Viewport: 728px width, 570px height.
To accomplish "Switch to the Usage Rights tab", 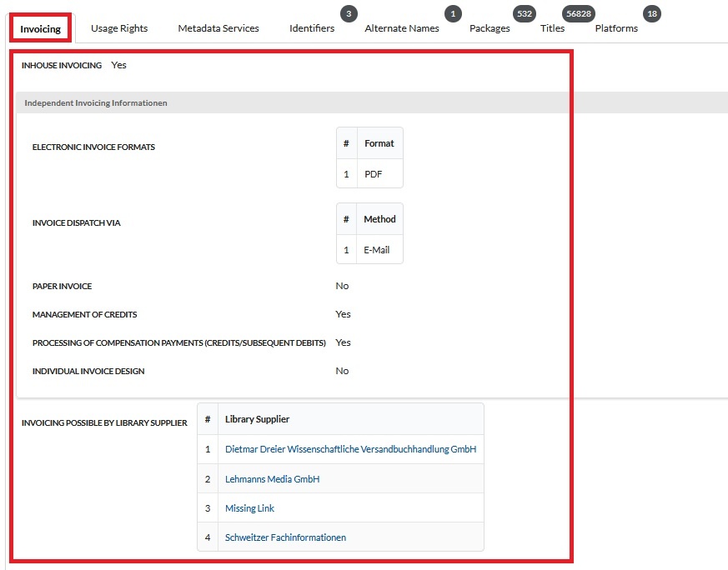I will (x=119, y=28).
